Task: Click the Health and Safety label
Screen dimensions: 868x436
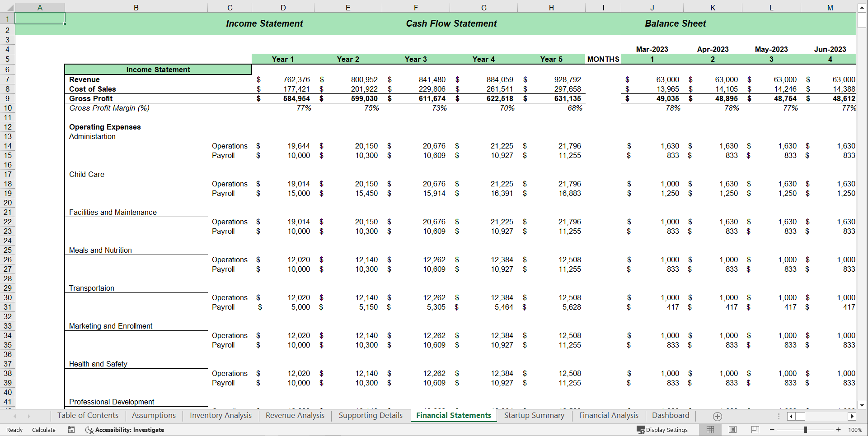Action: [98, 364]
